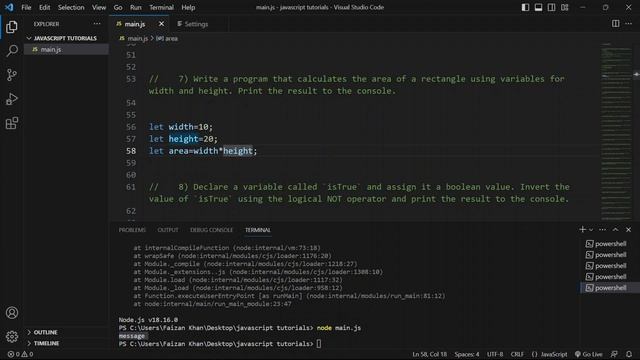Open Customize Layout icon

(x=564, y=7)
